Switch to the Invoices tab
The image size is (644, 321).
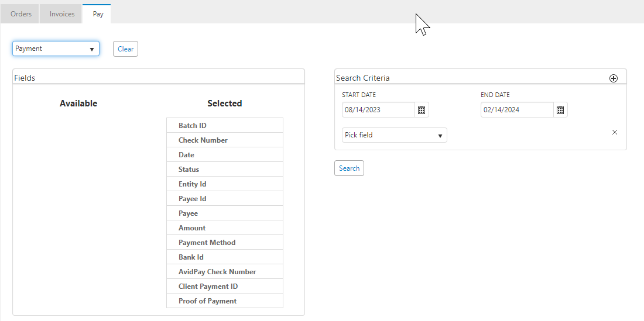coord(62,14)
